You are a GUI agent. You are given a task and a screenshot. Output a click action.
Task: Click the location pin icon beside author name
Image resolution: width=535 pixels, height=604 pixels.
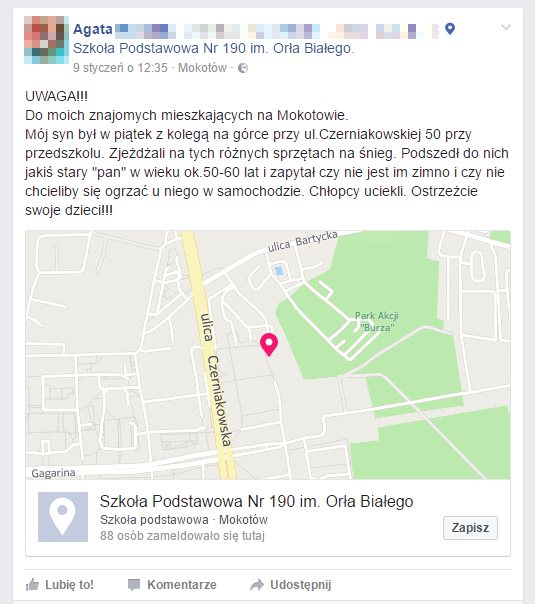point(449,29)
